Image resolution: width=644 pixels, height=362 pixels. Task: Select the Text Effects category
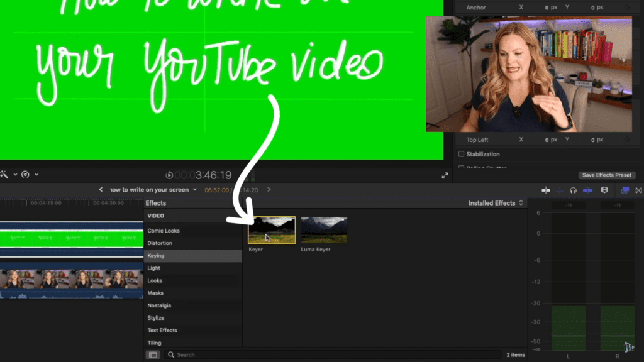pyautogui.click(x=193, y=331)
